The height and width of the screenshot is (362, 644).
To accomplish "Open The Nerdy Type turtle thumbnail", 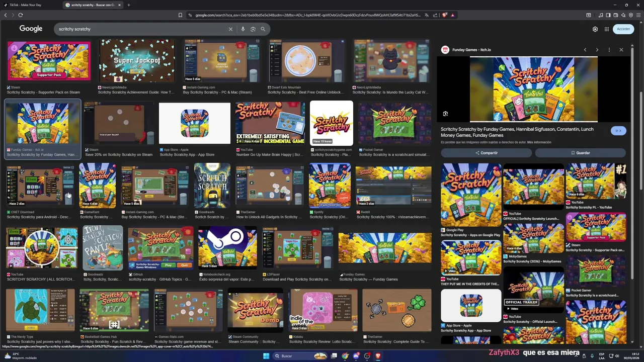I will [x=40, y=310].
